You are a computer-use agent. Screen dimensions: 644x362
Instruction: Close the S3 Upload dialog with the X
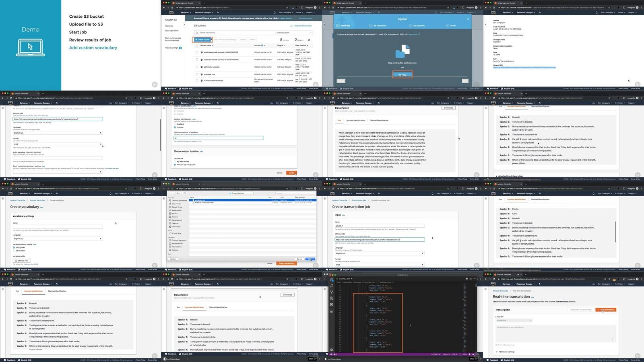tap(468, 19)
